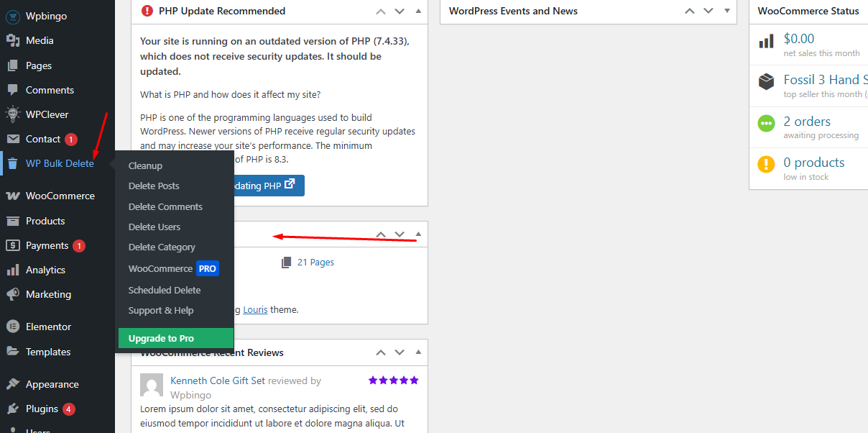Open the 0 products low in stock link

tap(814, 163)
